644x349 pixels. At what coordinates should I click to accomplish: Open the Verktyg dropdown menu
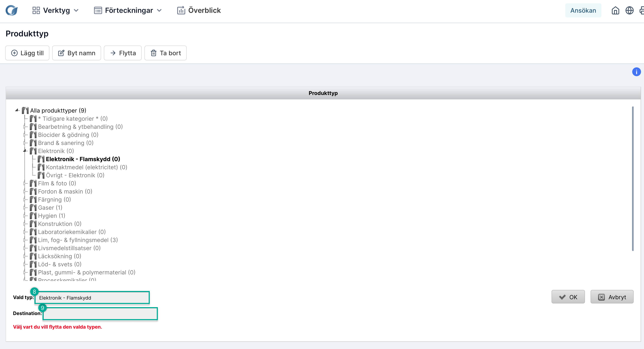click(x=56, y=11)
